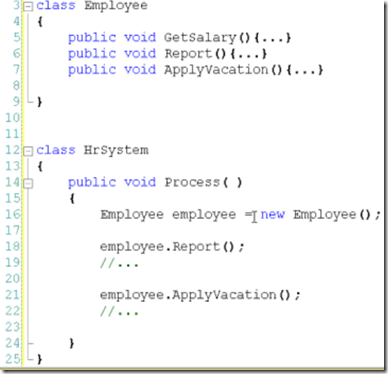Click the employee variable on line 16

tap(204, 215)
